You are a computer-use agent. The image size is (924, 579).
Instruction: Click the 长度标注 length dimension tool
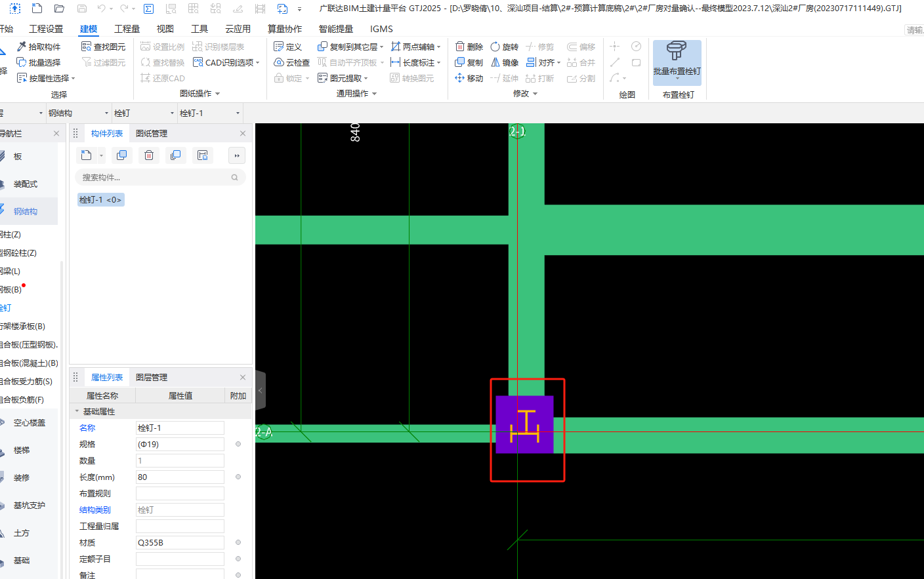[415, 62]
